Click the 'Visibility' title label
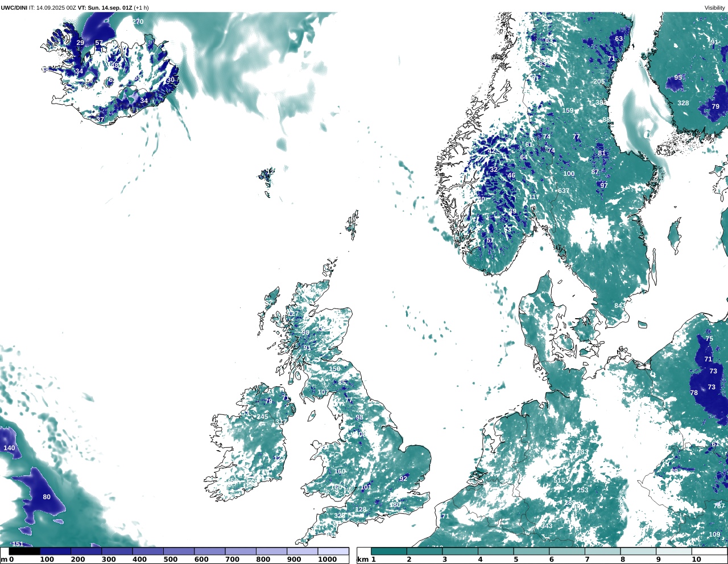The height and width of the screenshot is (564, 728). pos(715,8)
